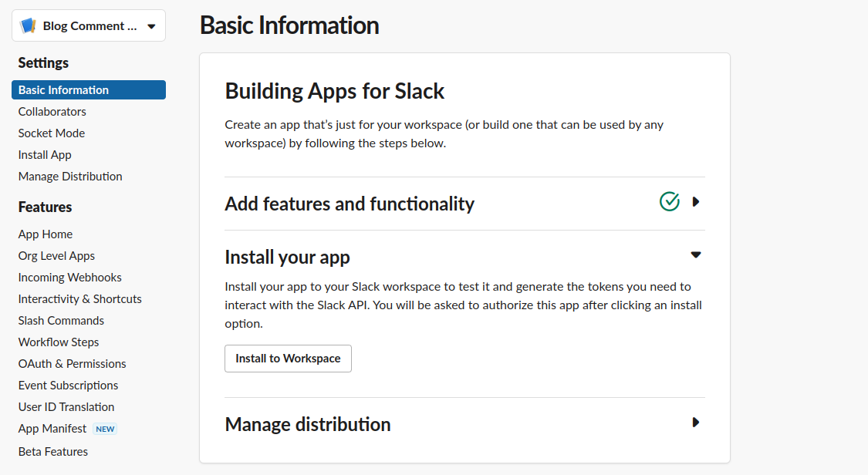This screenshot has width=868, height=475.
Task: Expand Add features and functionality arrow
Action: pyautogui.click(x=696, y=202)
